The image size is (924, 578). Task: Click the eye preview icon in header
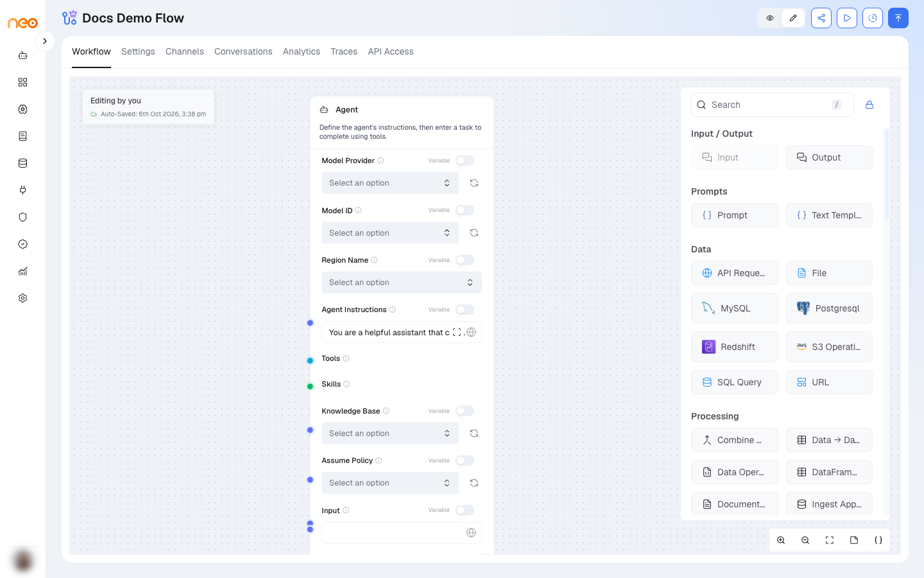click(770, 18)
